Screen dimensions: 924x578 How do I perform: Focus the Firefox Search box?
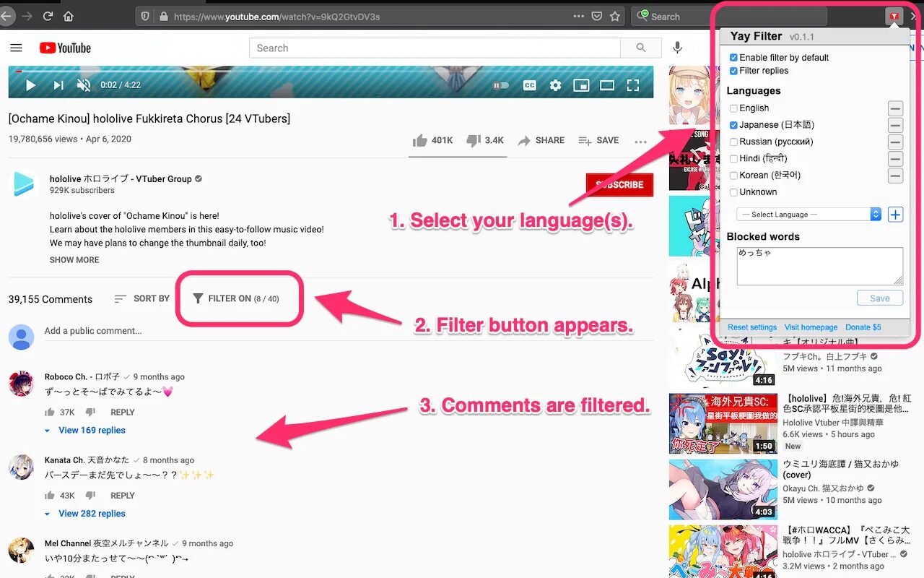click(729, 16)
